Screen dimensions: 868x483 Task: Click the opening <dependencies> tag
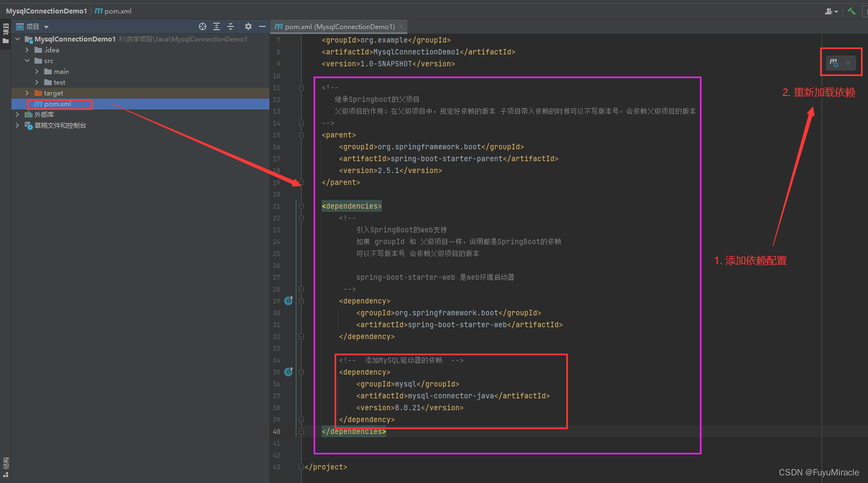(352, 206)
